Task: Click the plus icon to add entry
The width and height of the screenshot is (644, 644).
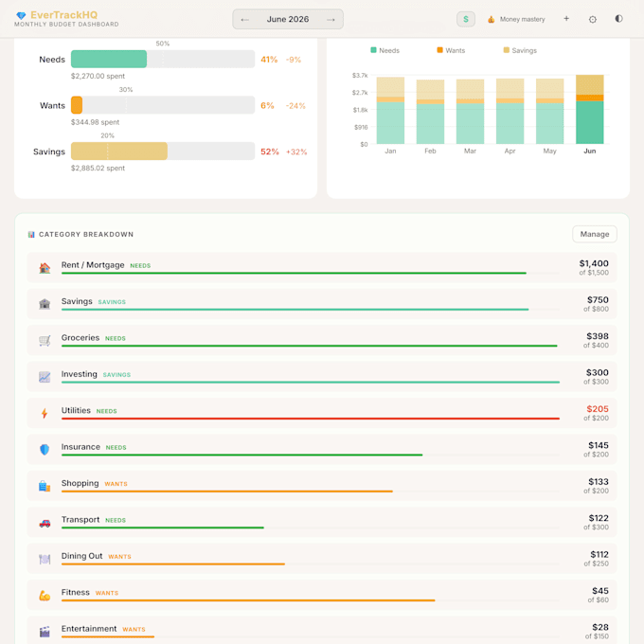Action: click(x=566, y=19)
